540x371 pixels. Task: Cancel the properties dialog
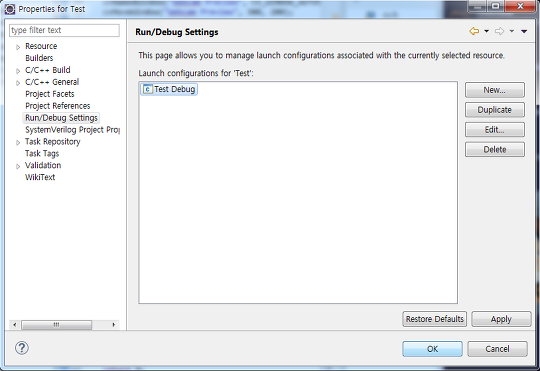[497, 349]
